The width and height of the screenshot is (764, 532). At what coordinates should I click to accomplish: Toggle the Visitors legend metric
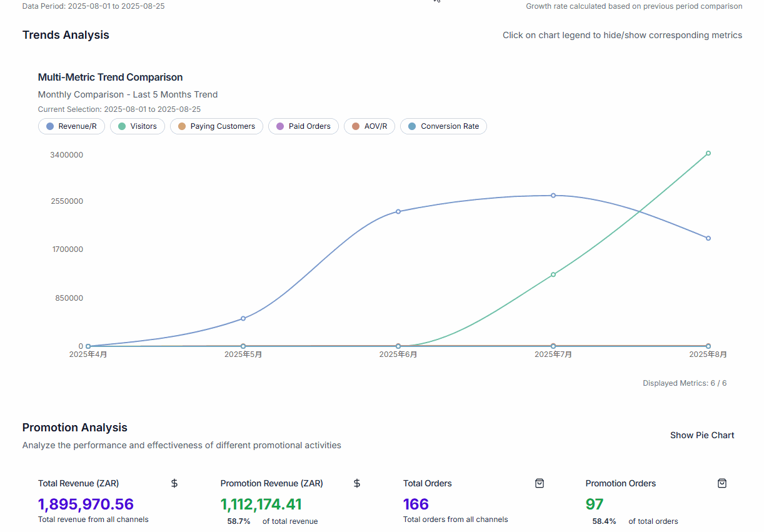point(138,126)
